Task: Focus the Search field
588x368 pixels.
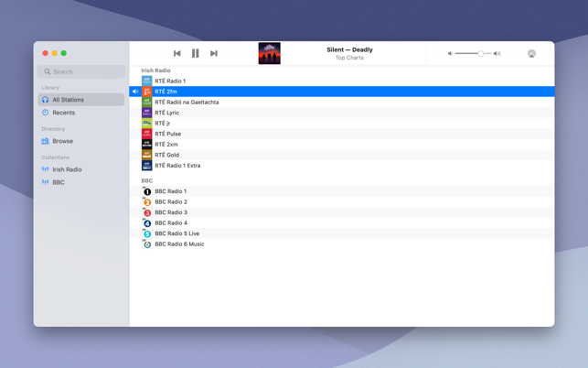Action: (81, 71)
